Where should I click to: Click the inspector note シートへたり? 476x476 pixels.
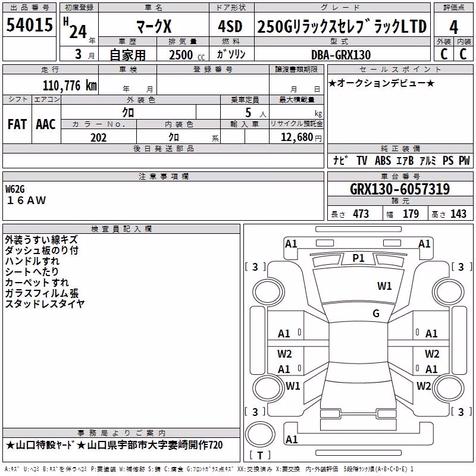click(32, 272)
